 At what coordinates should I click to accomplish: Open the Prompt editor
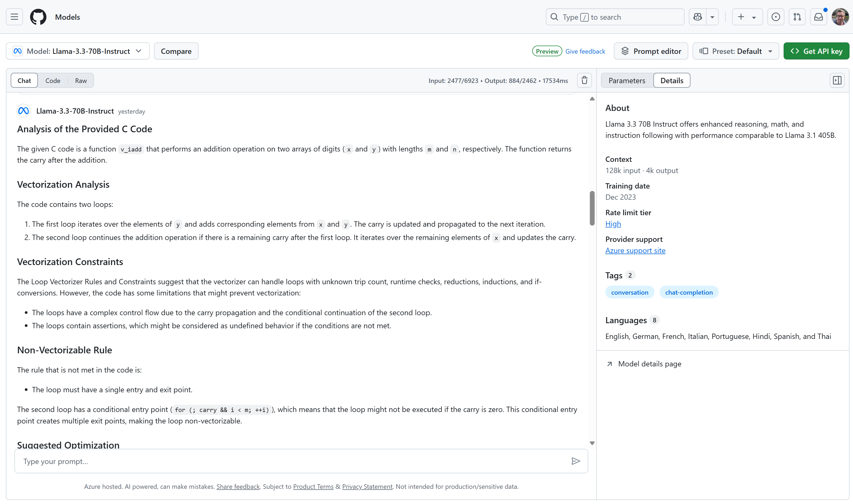[x=651, y=51]
